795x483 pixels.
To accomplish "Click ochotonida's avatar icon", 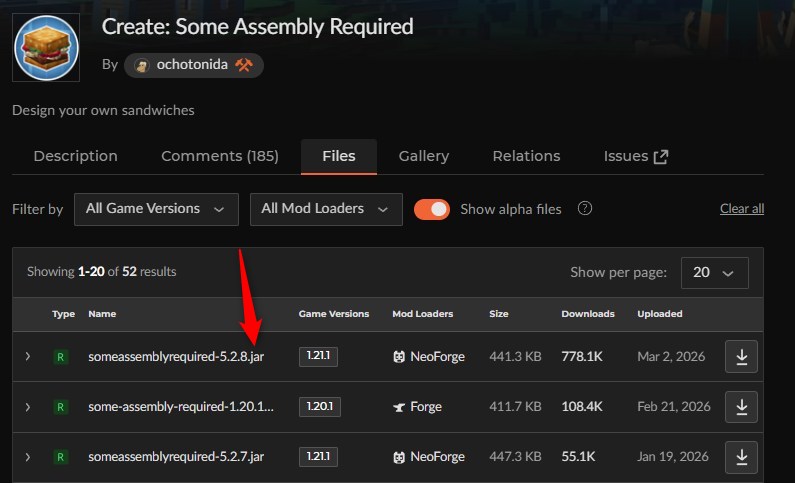I will pos(141,65).
